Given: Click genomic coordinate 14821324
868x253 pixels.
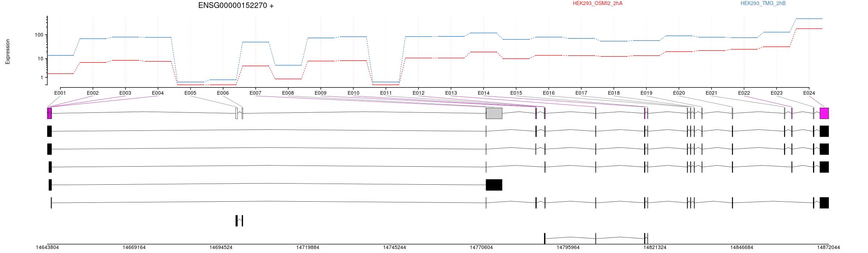Looking at the screenshot, I should [x=655, y=248].
